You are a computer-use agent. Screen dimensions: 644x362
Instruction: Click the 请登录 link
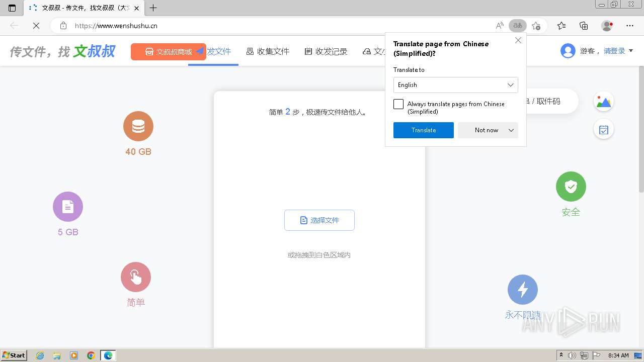click(614, 51)
